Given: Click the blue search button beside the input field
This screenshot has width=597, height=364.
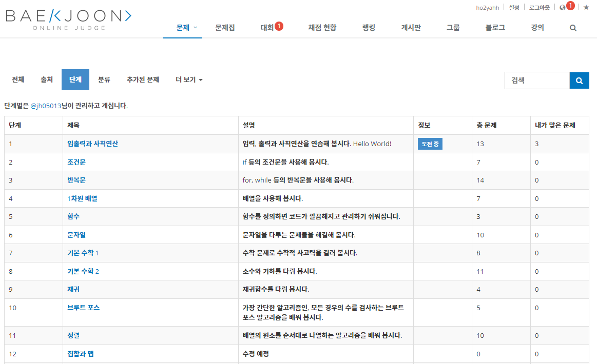Looking at the screenshot, I should [x=579, y=80].
